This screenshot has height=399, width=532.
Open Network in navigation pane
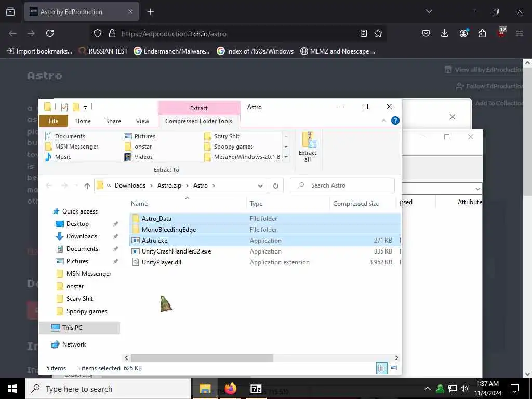[x=69, y=344]
